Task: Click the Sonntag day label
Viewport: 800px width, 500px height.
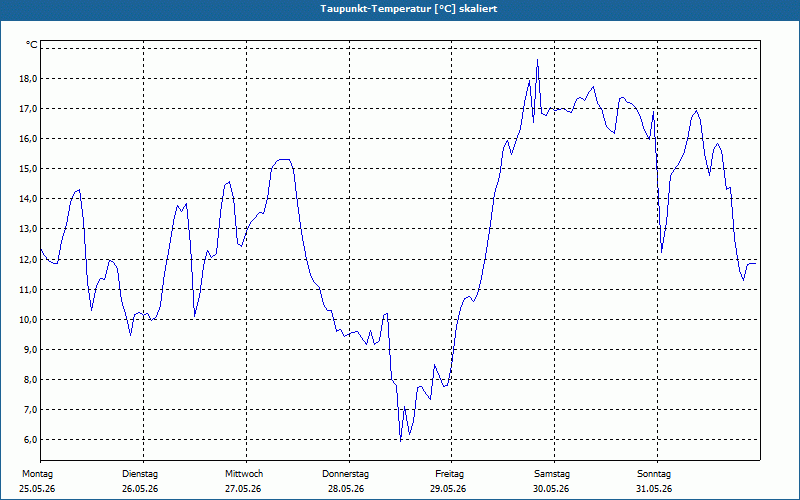Action: (654, 474)
